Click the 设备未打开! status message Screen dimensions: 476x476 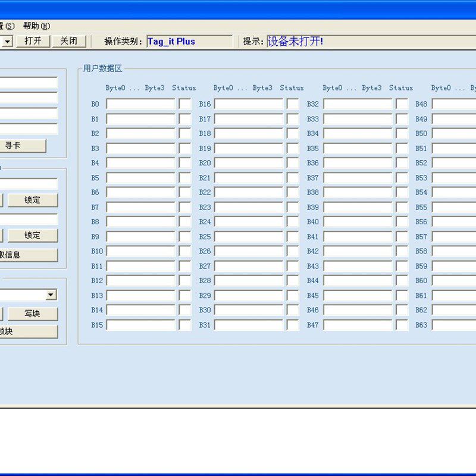click(x=295, y=41)
